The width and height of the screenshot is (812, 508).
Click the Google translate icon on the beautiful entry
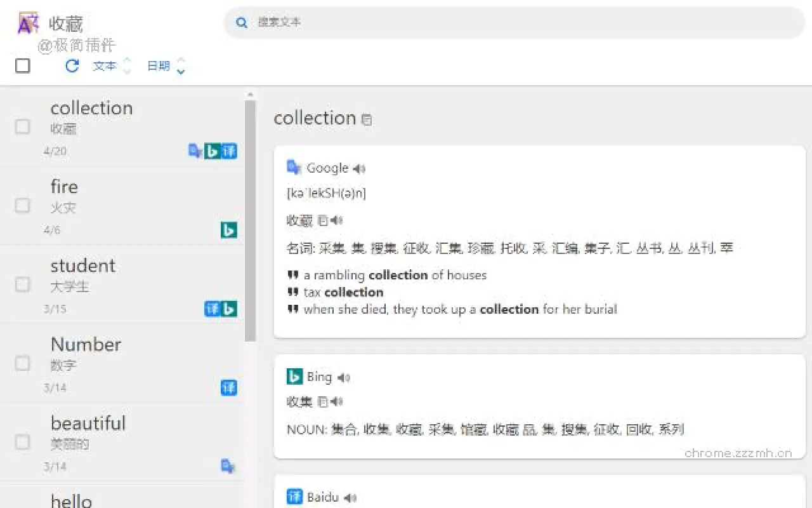tap(228, 465)
